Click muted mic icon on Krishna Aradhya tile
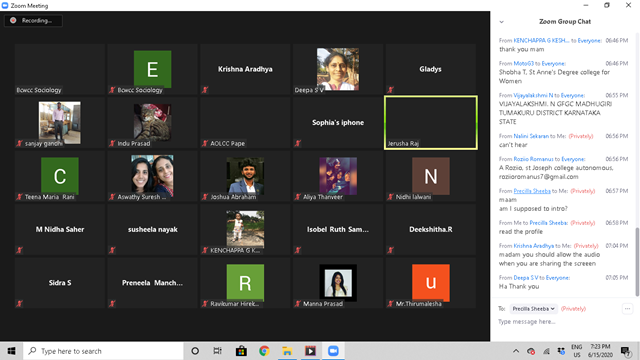The height and width of the screenshot is (360, 640). (205, 90)
